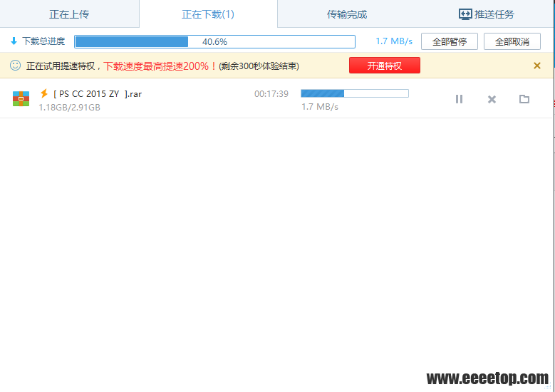Click the size text 1.18GB/2.91GB
This screenshot has height=392, width=555.
pyautogui.click(x=69, y=108)
